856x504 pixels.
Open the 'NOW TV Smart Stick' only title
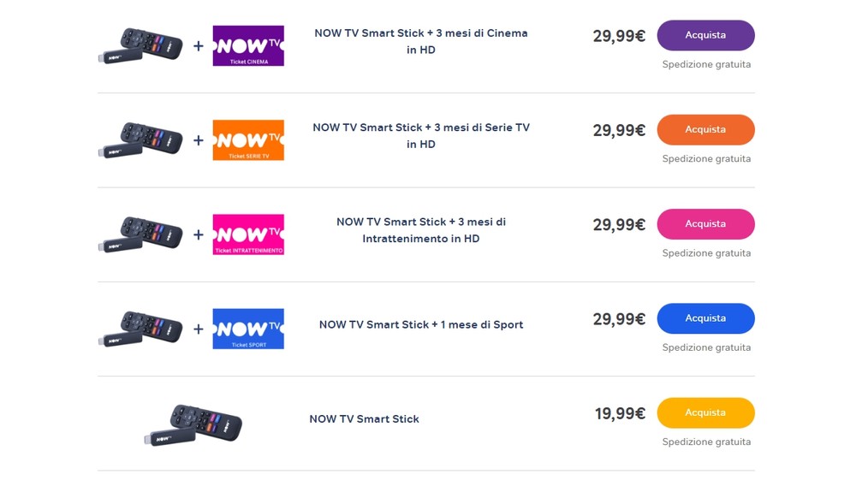tap(364, 419)
